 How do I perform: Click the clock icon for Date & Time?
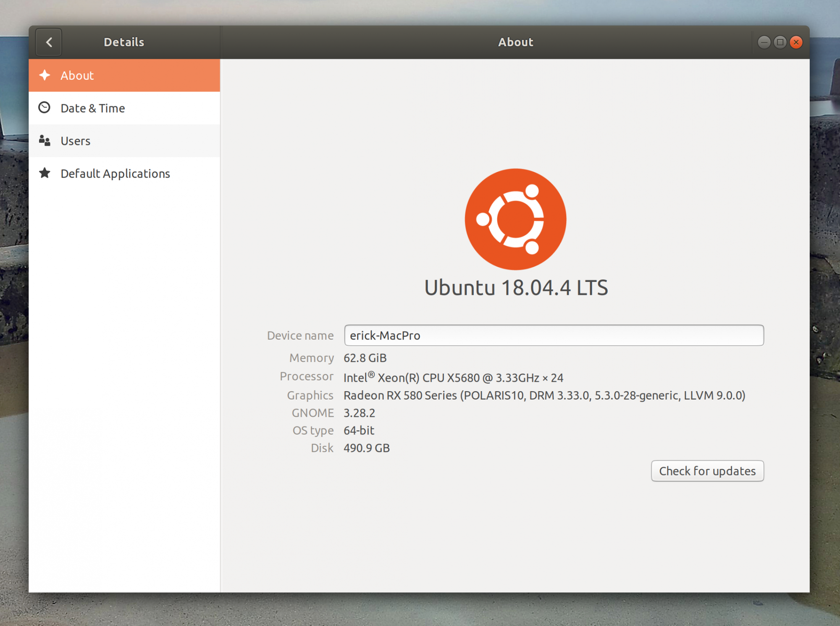click(x=45, y=108)
